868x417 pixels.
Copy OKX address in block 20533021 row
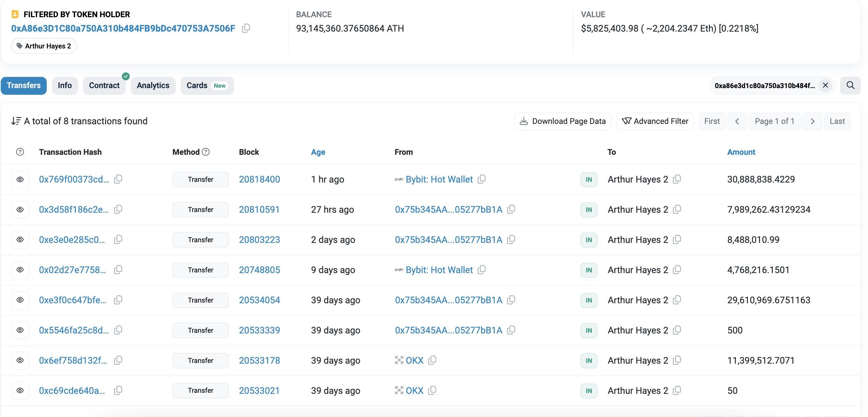click(432, 390)
